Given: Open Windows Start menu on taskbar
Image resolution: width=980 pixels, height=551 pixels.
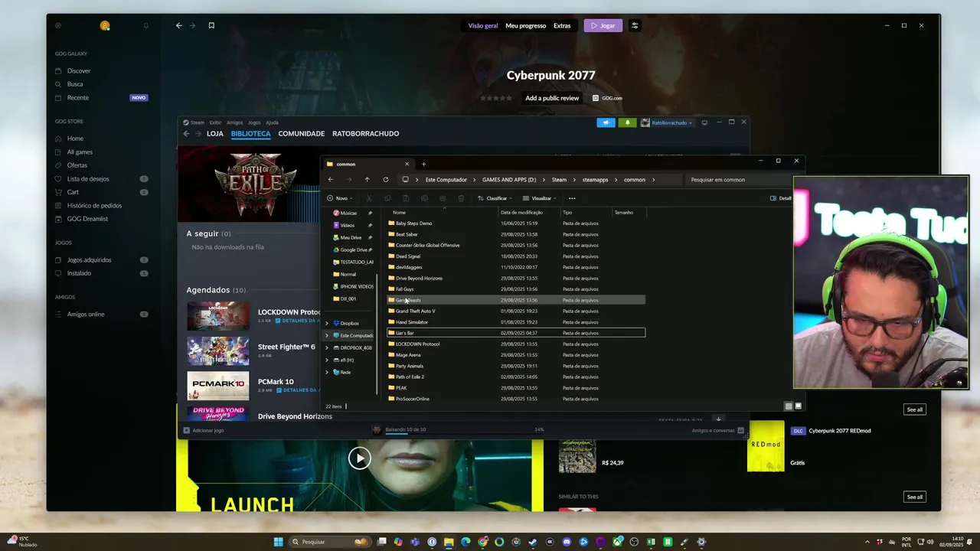Looking at the screenshot, I should [x=279, y=542].
